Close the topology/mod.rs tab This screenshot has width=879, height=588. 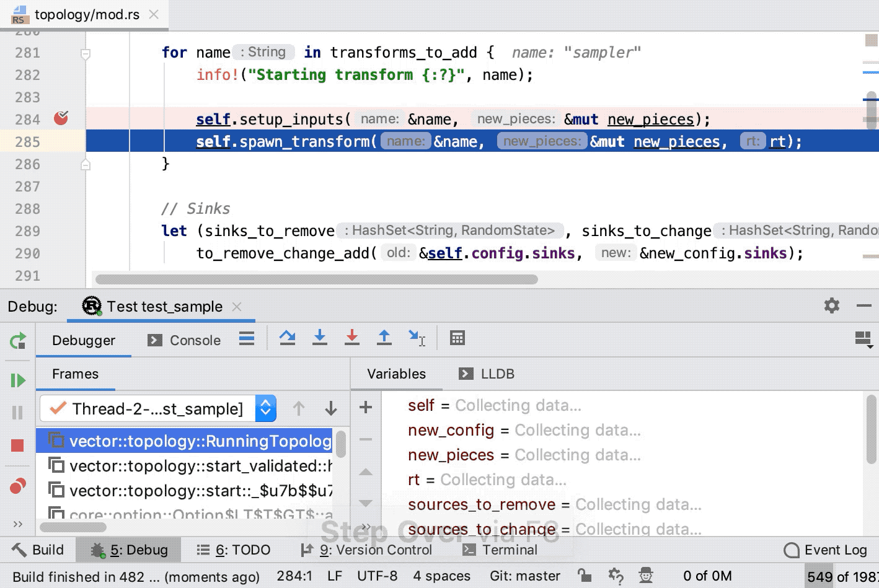coord(154,14)
